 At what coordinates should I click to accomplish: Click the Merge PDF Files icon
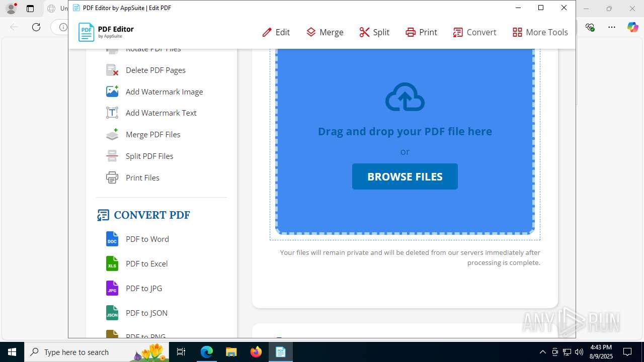coord(112,134)
